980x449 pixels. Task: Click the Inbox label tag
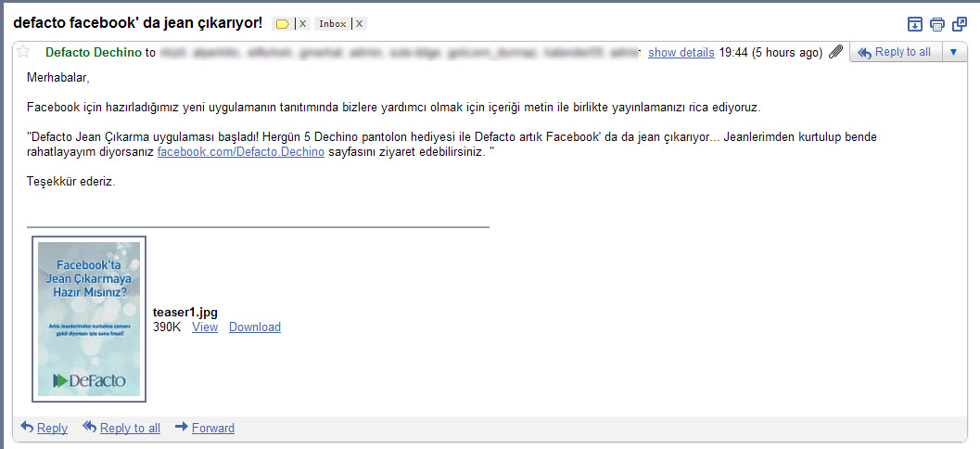pos(333,24)
